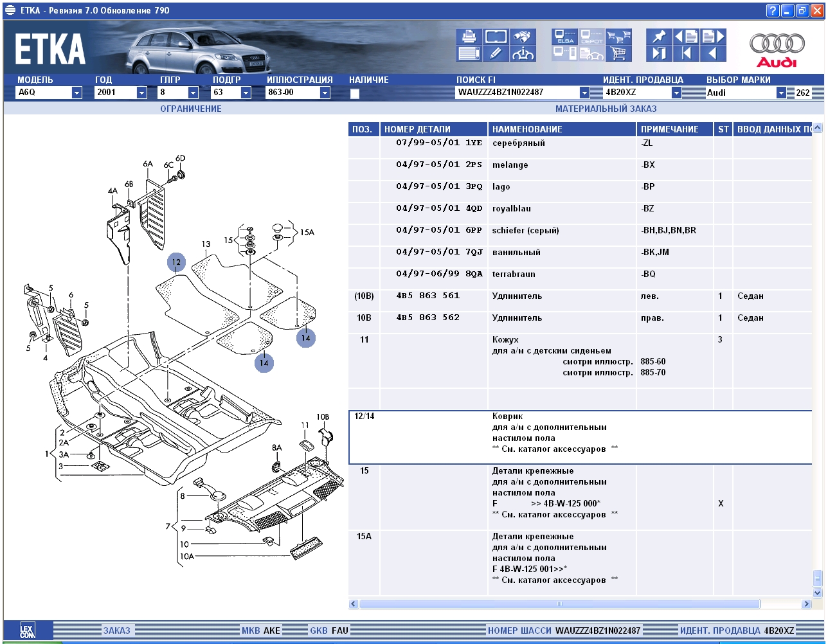Go to previous page via arrow-document icon
The height and width of the screenshot is (644, 828).
point(686,37)
